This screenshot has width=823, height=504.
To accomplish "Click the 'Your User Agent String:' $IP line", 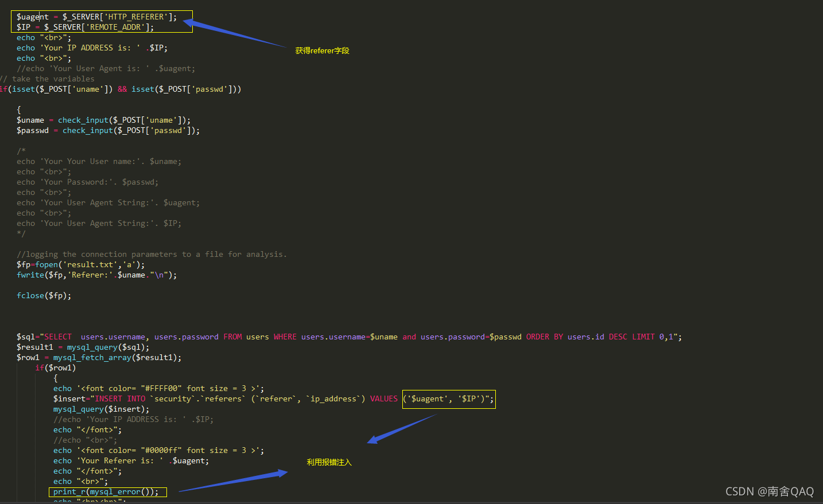I will (99, 223).
